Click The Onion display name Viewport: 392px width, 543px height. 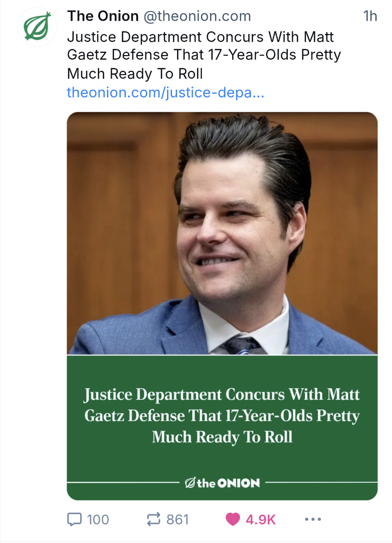coord(103,16)
